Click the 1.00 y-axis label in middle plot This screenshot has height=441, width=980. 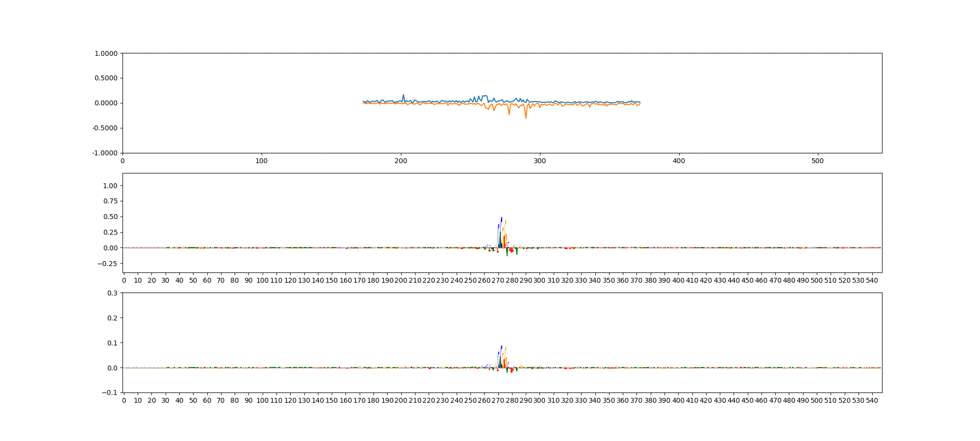click(x=110, y=186)
